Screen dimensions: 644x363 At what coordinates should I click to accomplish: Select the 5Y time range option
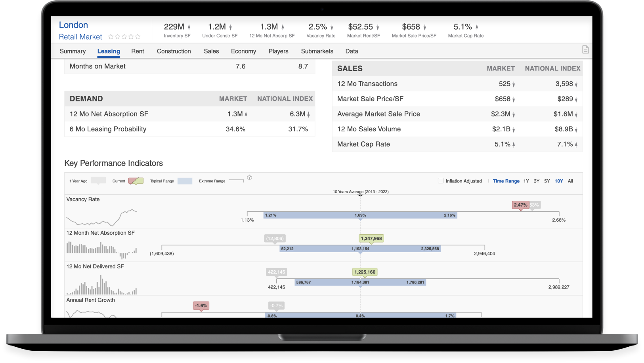pos(547,181)
